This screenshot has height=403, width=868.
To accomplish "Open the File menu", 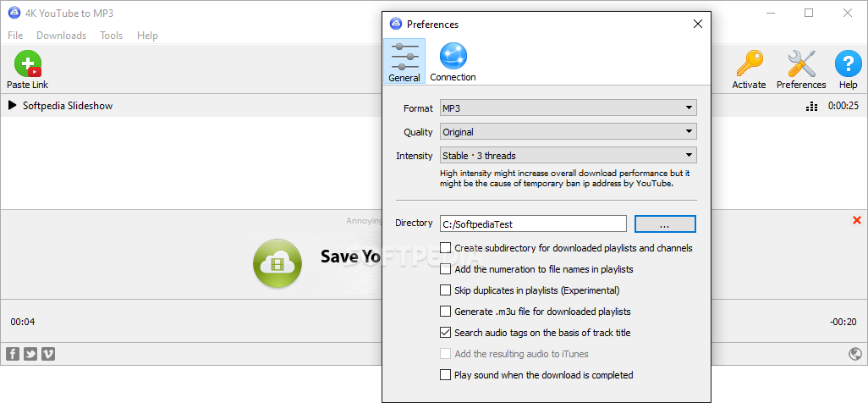I will click(15, 35).
